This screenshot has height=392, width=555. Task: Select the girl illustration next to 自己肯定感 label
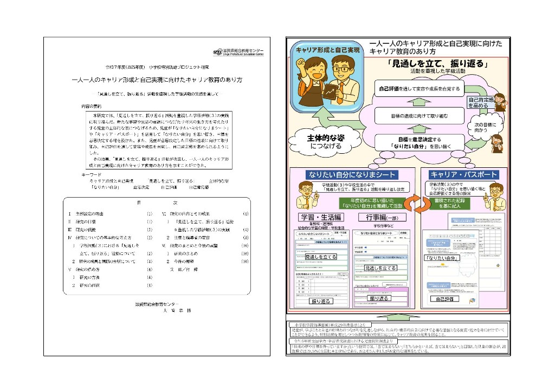coord(500,103)
